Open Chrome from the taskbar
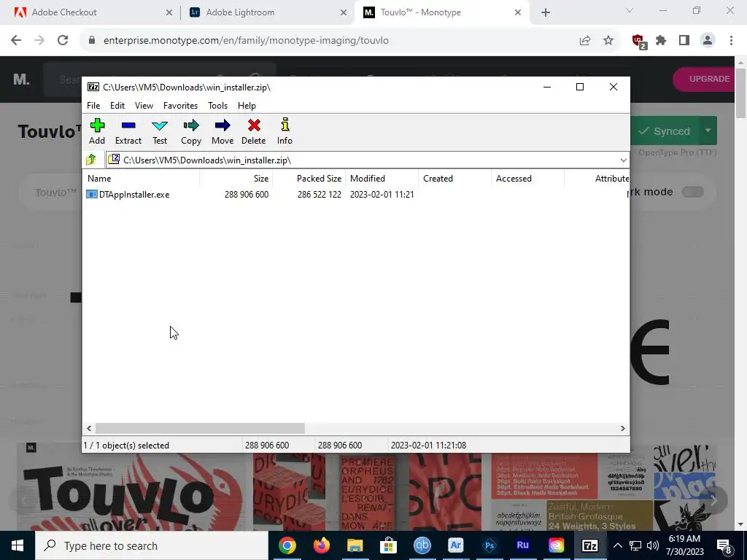747x560 pixels. (287, 545)
